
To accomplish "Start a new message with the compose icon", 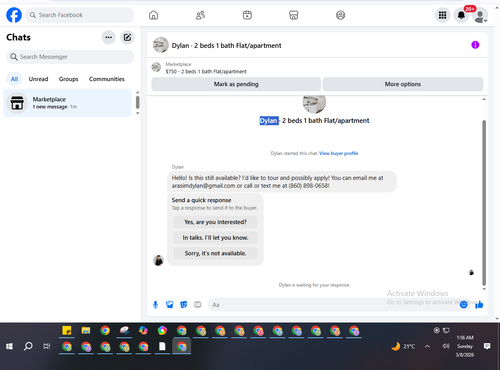I will coord(127,37).
